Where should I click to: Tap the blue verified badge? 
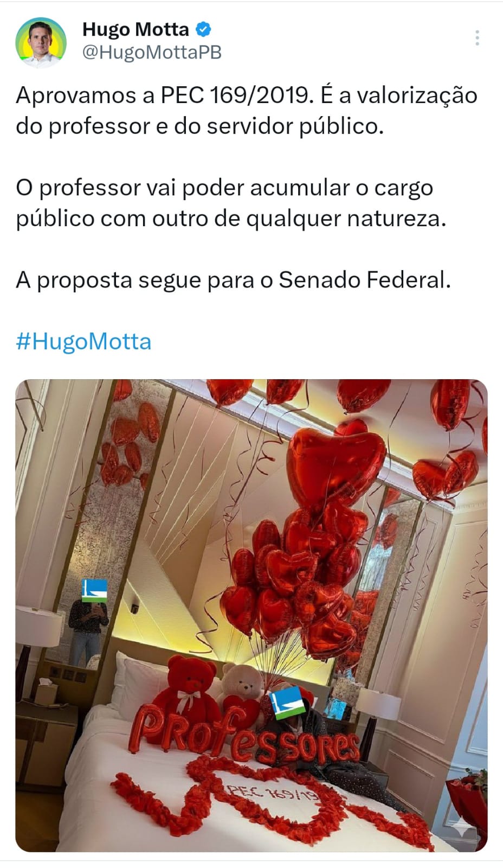tap(203, 29)
